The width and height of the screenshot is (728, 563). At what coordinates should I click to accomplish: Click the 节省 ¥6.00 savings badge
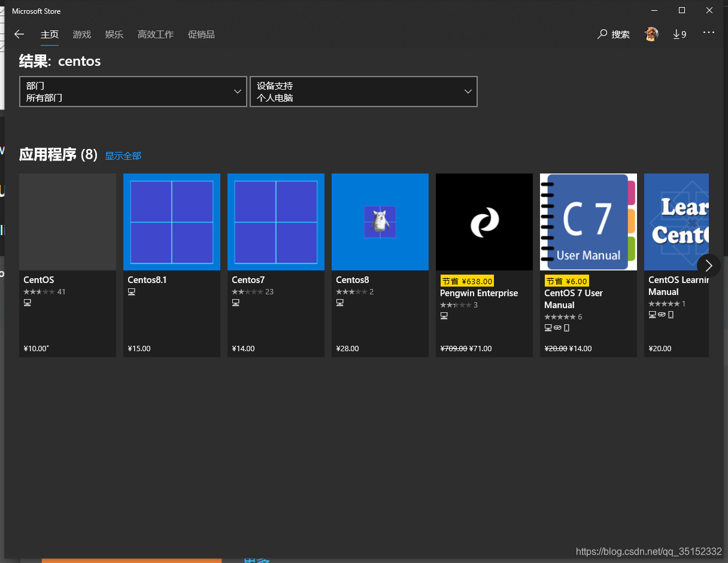[566, 281]
